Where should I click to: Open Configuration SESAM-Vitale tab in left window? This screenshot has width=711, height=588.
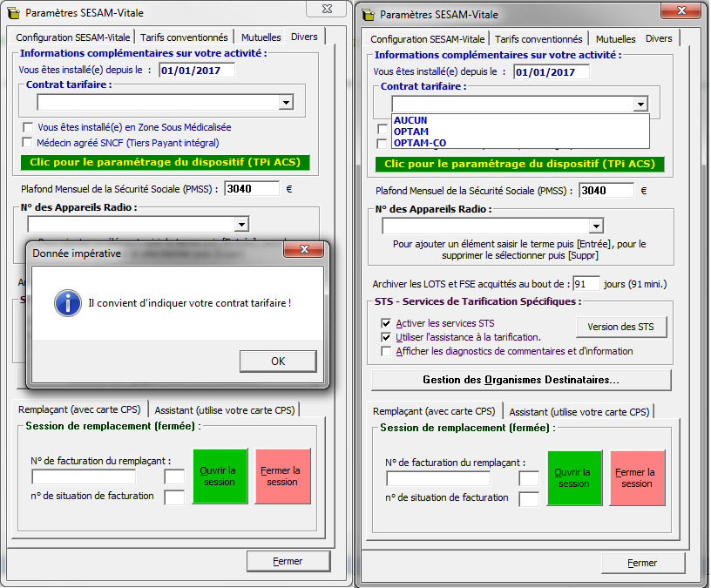73,37
